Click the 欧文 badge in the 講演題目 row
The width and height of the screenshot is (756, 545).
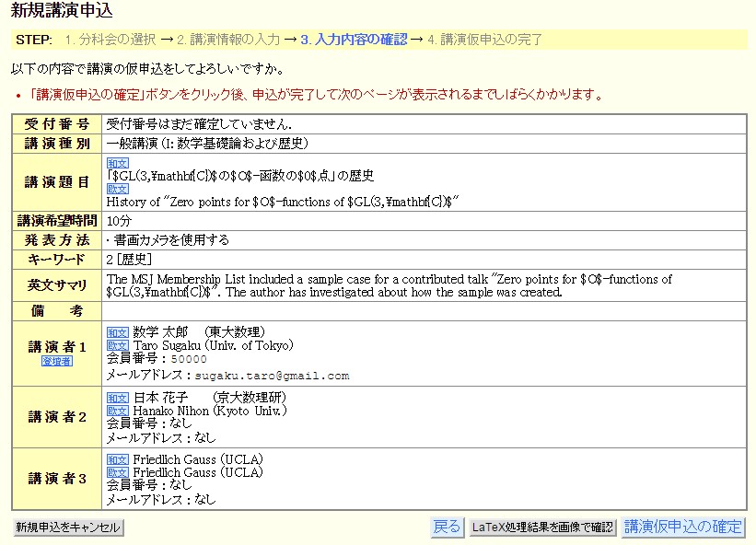[118, 189]
